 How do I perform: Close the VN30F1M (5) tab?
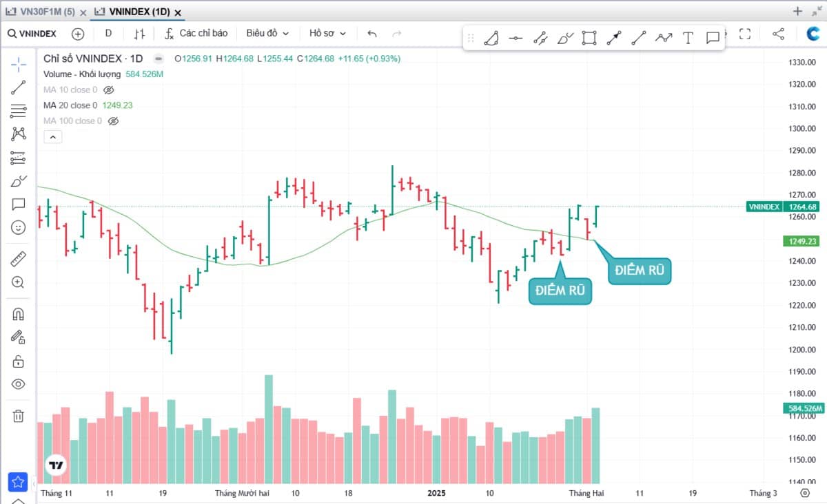pos(83,12)
